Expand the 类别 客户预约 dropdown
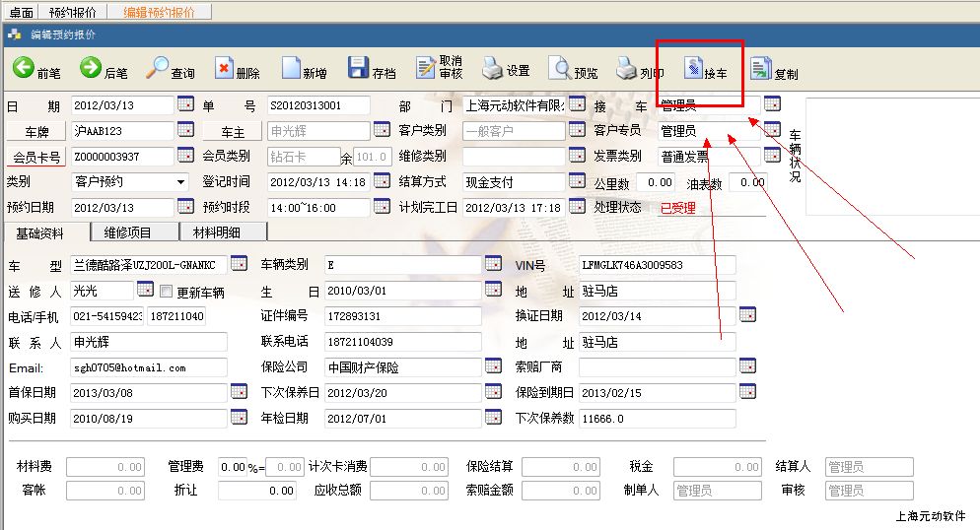Screen dimensions: 980x530 180,182
